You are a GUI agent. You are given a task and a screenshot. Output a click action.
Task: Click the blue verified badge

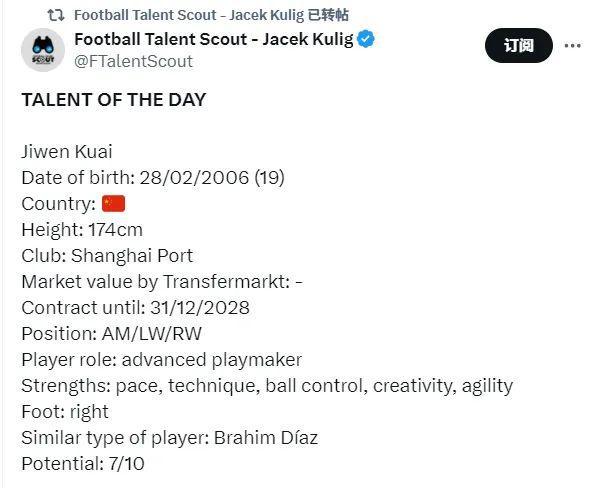tap(366, 39)
